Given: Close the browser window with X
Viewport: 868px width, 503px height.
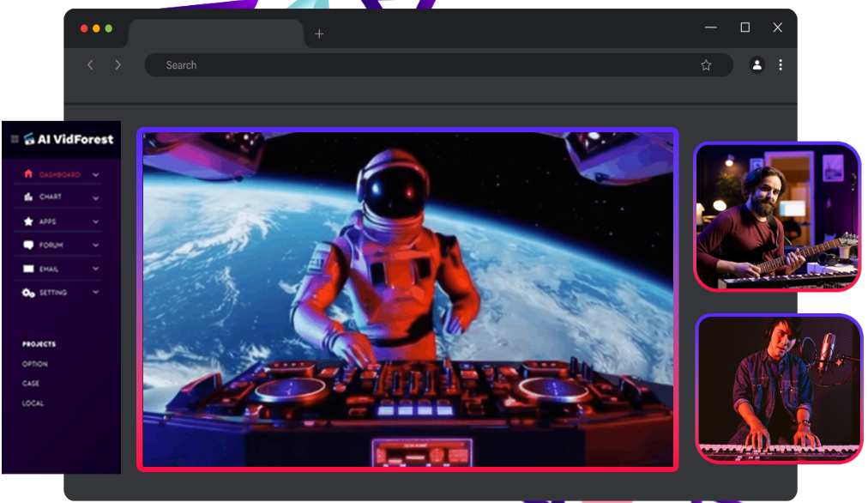Looking at the screenshot, I should [778, 27].
